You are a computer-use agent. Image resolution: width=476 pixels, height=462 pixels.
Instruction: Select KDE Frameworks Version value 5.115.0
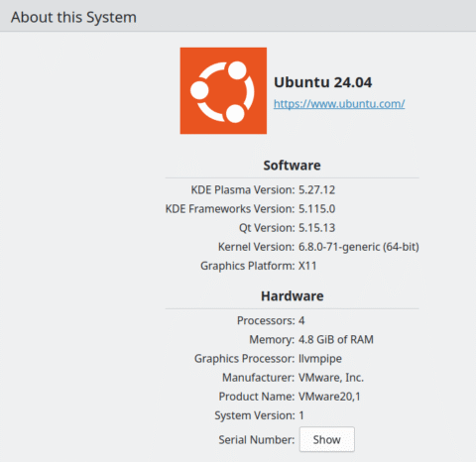point(317,209)
